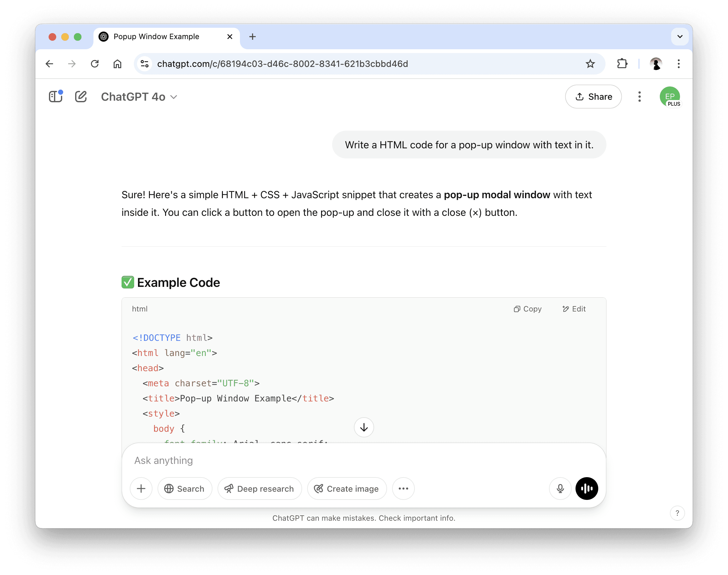The height and width of the screenshot is (575, 728).
Task: Toggle Deep research mode
Action: pyautogui.click(x=259, y=489)
